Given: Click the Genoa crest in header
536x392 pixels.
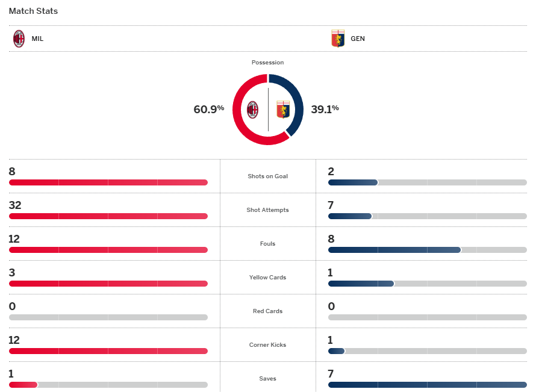Looking at the screenshot, I should pos(338,39).
